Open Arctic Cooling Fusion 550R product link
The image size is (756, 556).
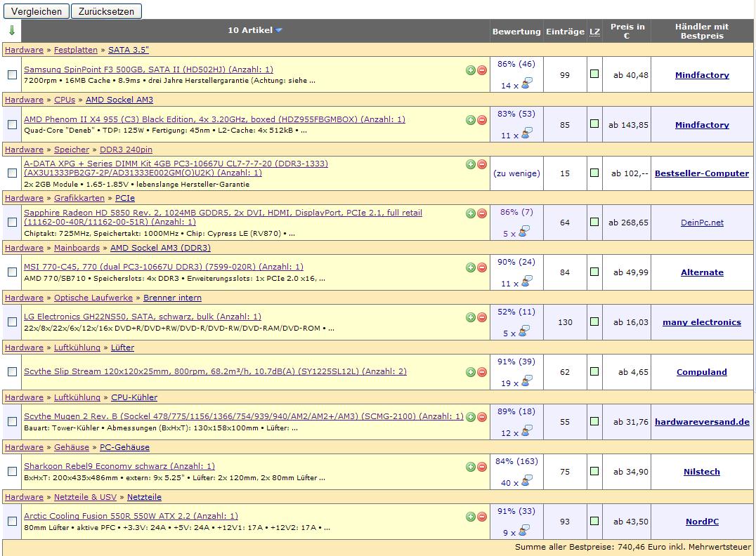click(x=131, y=516)
